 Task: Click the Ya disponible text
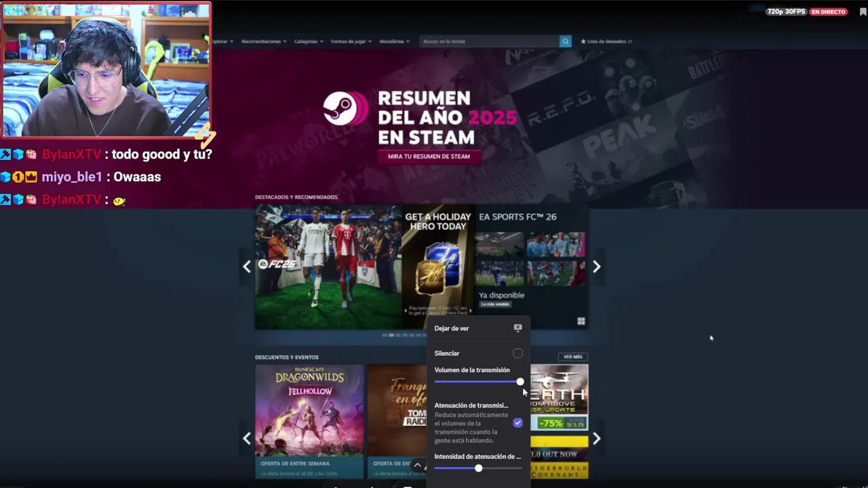[502, 295]
